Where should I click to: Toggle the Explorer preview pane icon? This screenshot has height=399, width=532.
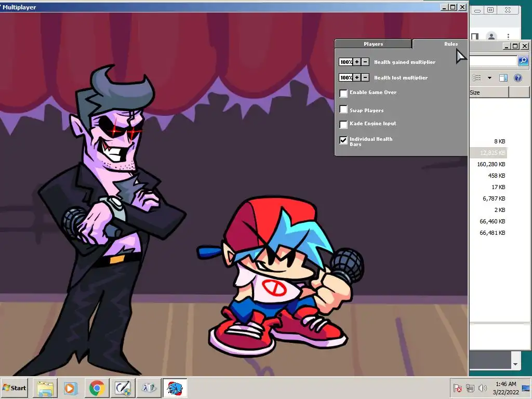pyautogui.click(x=503, y=78)
